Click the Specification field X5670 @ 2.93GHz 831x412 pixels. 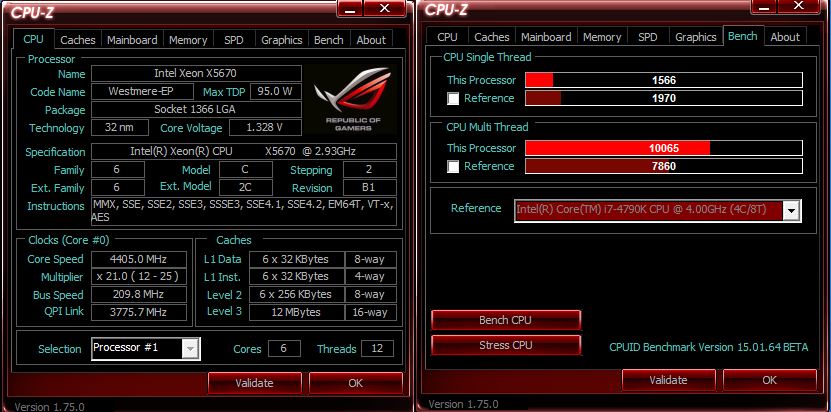[x=244, y=151]
